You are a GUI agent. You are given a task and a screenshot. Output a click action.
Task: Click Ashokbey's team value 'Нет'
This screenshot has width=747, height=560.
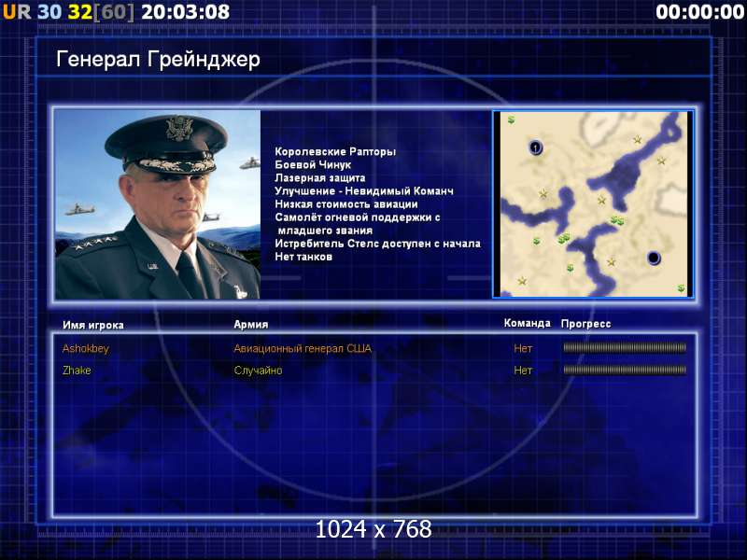click(x=523, y=348)
